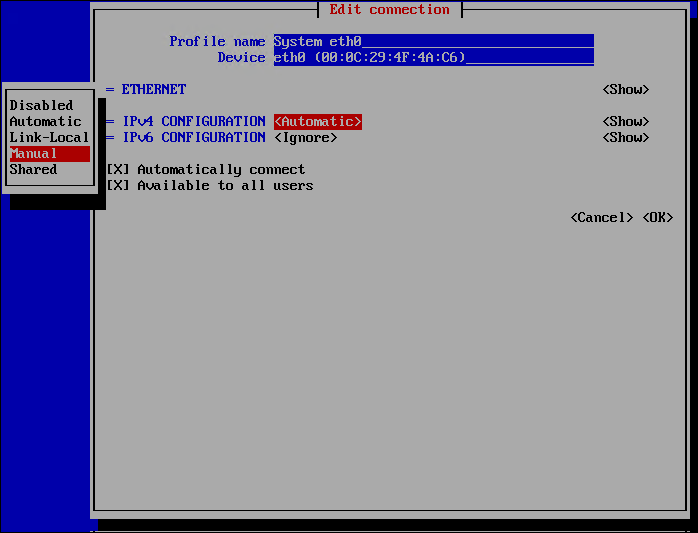Expand the ETHERNET section with Show
This screenshot has height=533, width=698.
[626, 90]
